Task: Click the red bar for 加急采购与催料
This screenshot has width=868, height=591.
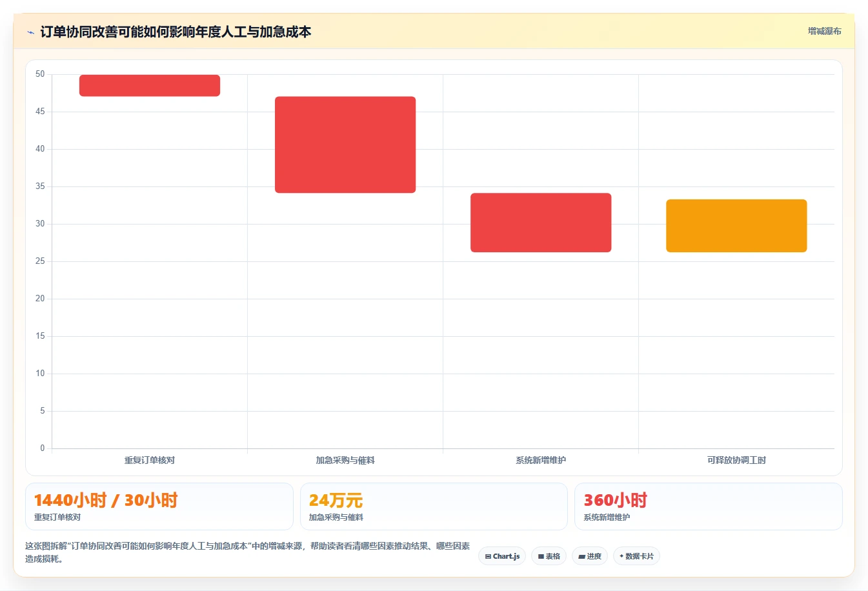Action: click(x=345, y=145)
